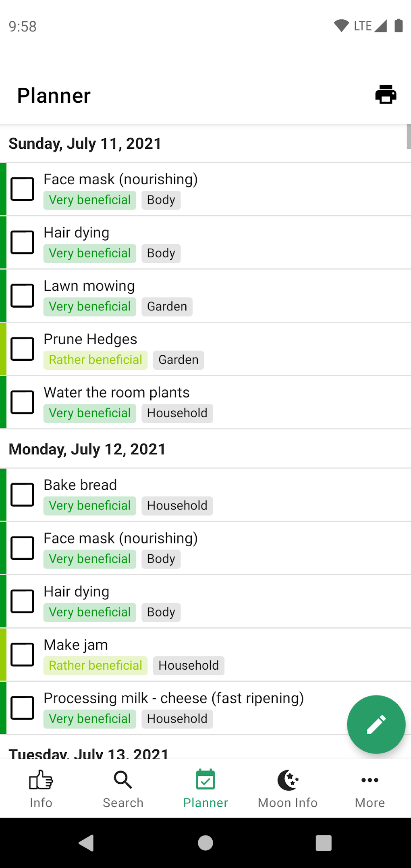Switch to the Moon Info tab
The height and width of the screenshot is (868, 411).
(287, 788)
